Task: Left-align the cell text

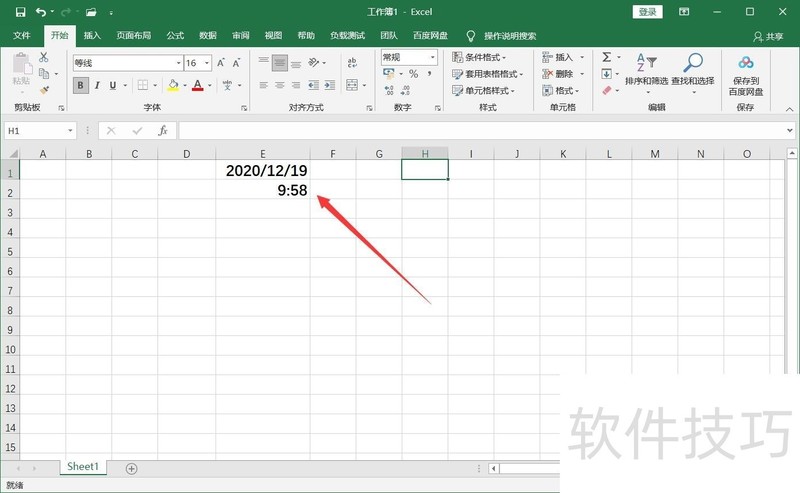Action: 263,85
